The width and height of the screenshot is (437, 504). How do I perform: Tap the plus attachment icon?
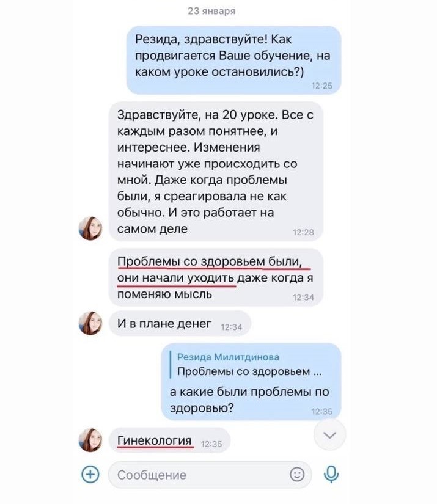coord(90,474)
